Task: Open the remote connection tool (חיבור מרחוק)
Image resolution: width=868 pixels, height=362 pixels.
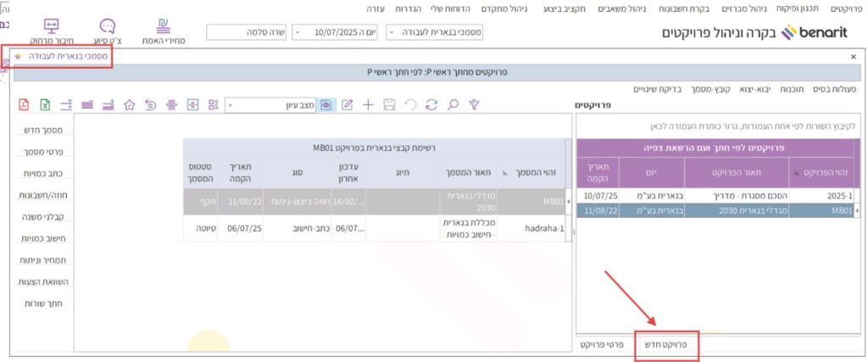Action: click(51, 31)
